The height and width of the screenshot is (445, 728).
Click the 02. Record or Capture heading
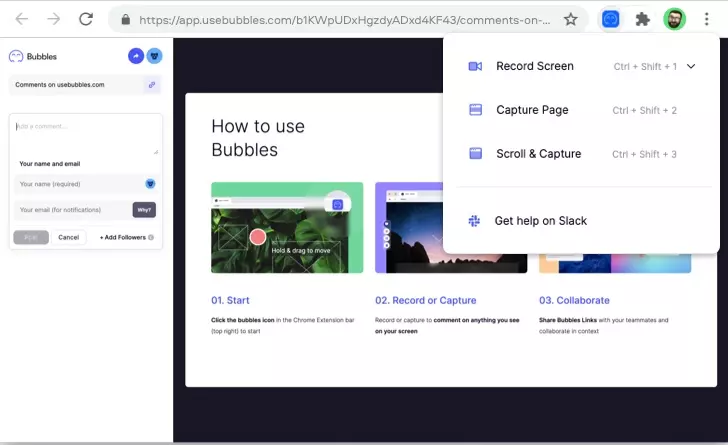(426, 301)
